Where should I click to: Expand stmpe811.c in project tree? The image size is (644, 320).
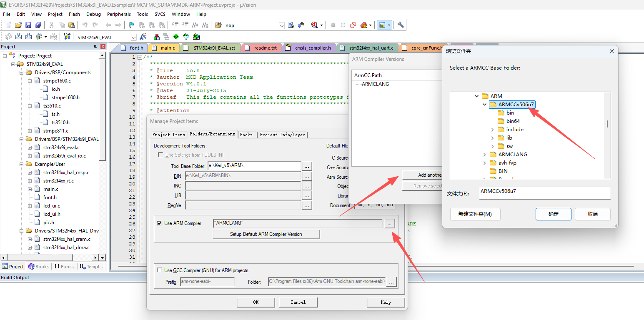click(30, 131)
